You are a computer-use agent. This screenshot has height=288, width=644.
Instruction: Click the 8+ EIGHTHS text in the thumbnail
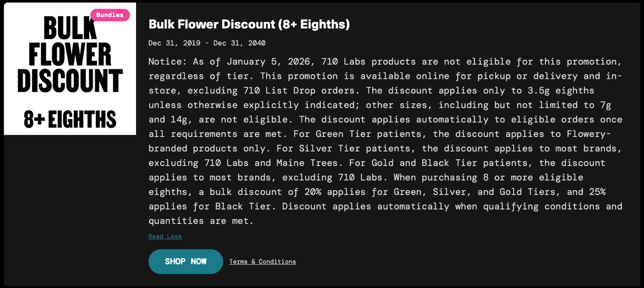click(70, 119)
